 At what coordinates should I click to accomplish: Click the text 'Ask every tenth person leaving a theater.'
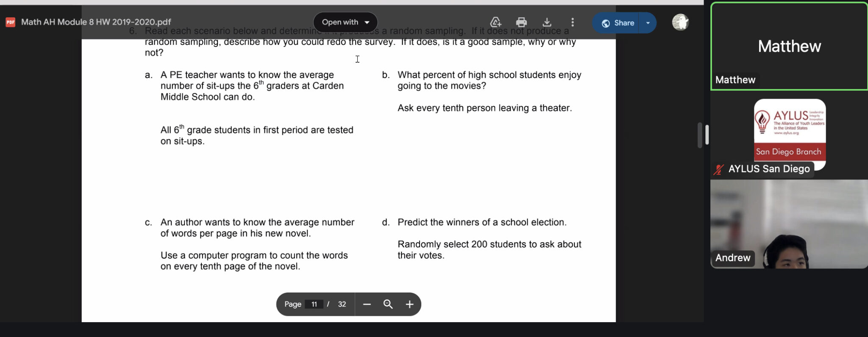click(x=484, y=108)
